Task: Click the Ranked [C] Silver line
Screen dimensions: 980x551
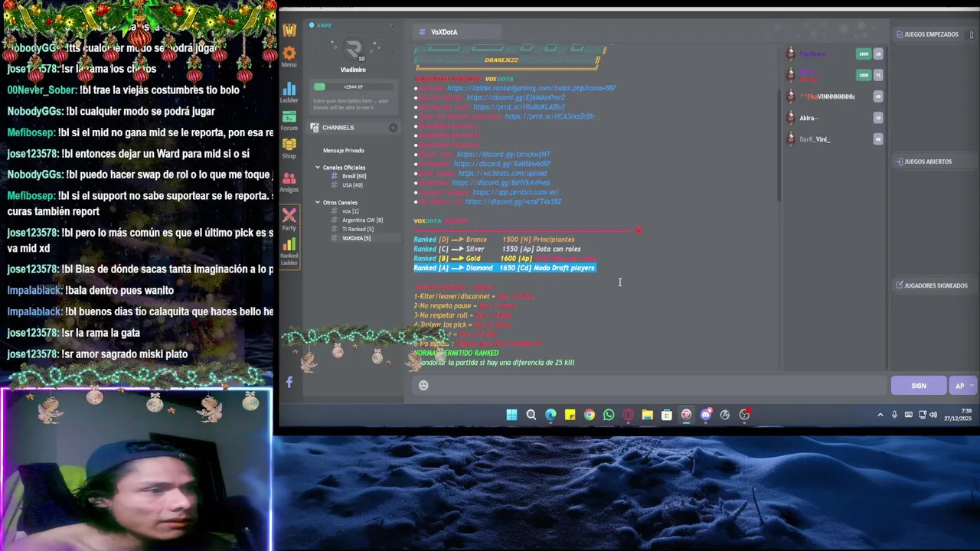Action: pos(497,249)
